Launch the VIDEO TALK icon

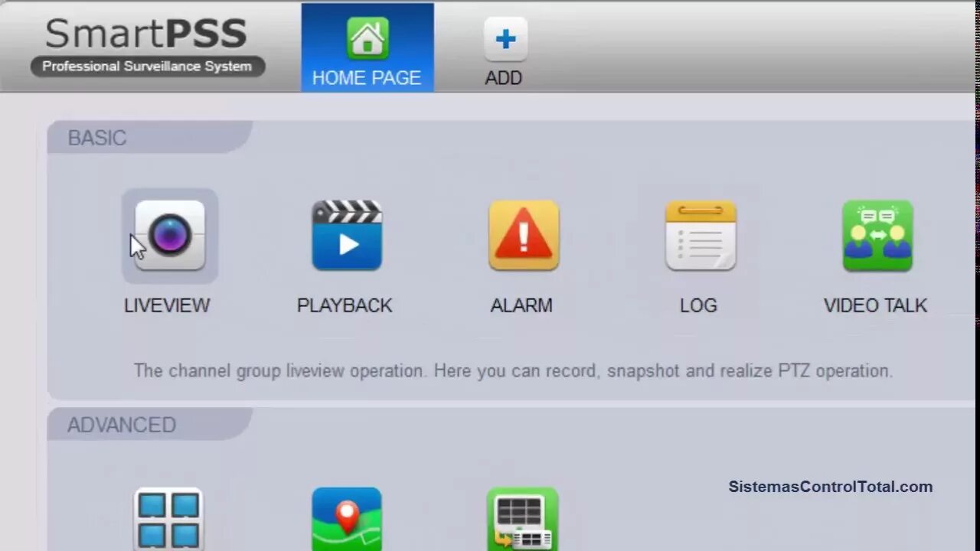point(877,236)
